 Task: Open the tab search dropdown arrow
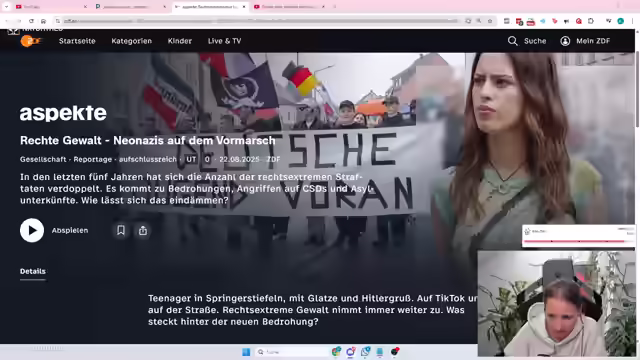coord(6,7)
